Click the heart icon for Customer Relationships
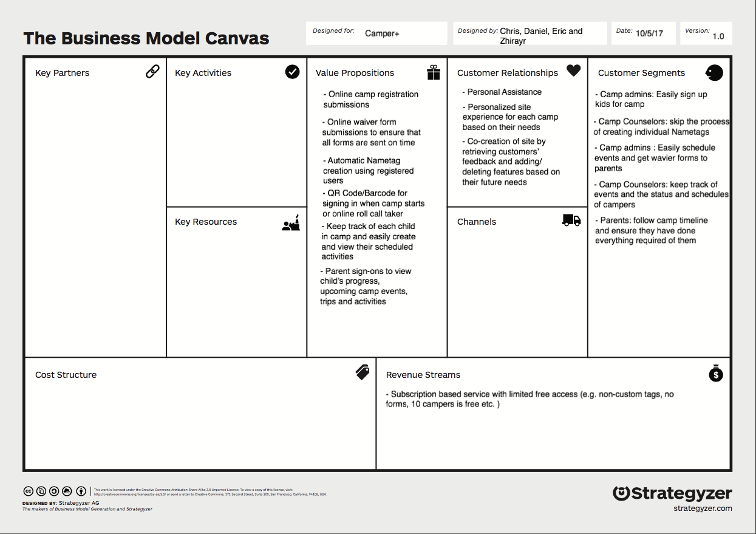756x534 pixels. click(x=573, y=70)
